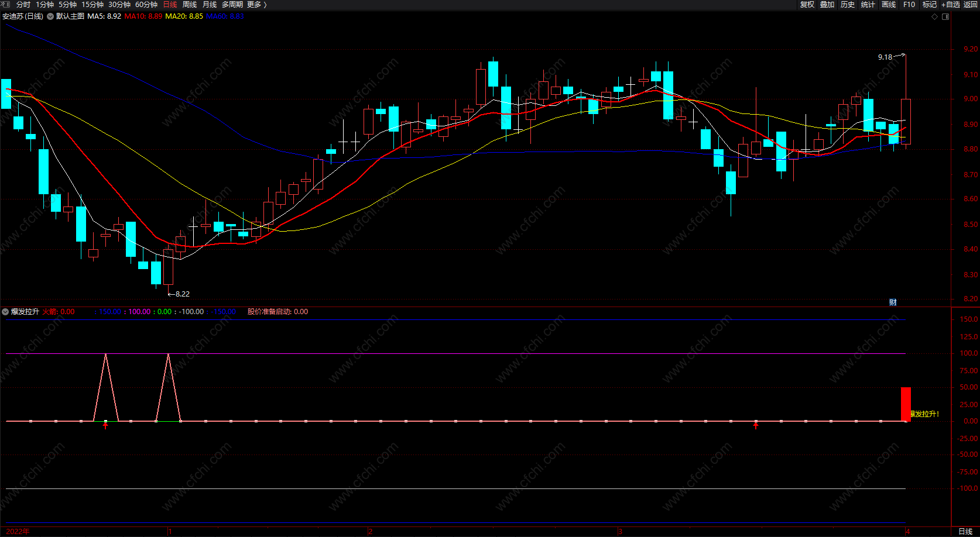Click the 8.22 low price label
The height and width of the screenshot is (537, 980).
pyautogui.click(x=183, y=294)
